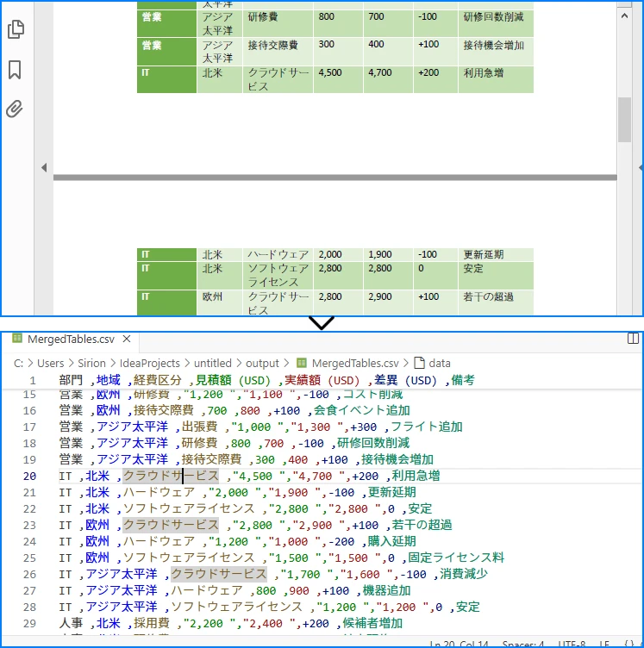Open the attachments paperclip panel
The height and width of the screenshot is (648, 644).
point(15,109)
